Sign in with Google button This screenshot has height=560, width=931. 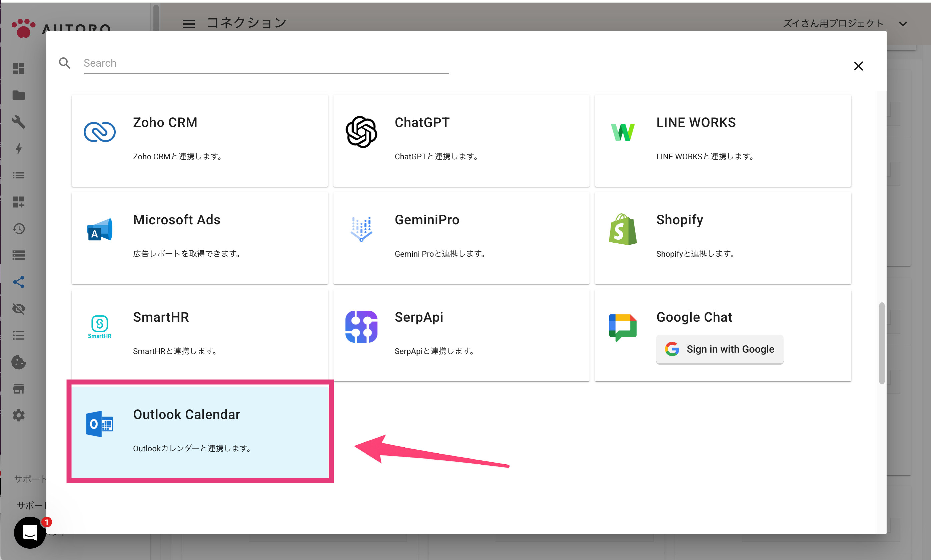click(x=719, y=349)
